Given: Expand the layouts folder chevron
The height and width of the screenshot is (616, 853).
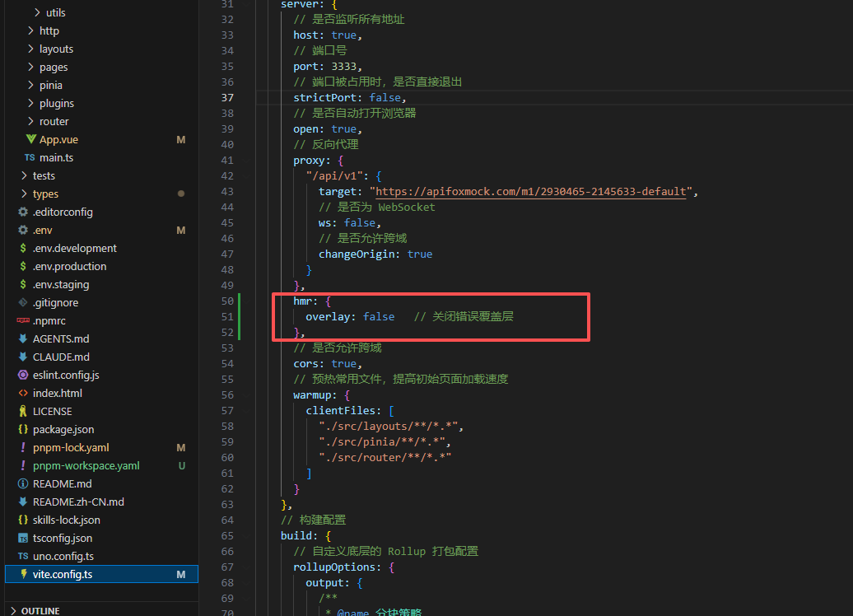Looking at the screenshot, I should tap(30, 49).
